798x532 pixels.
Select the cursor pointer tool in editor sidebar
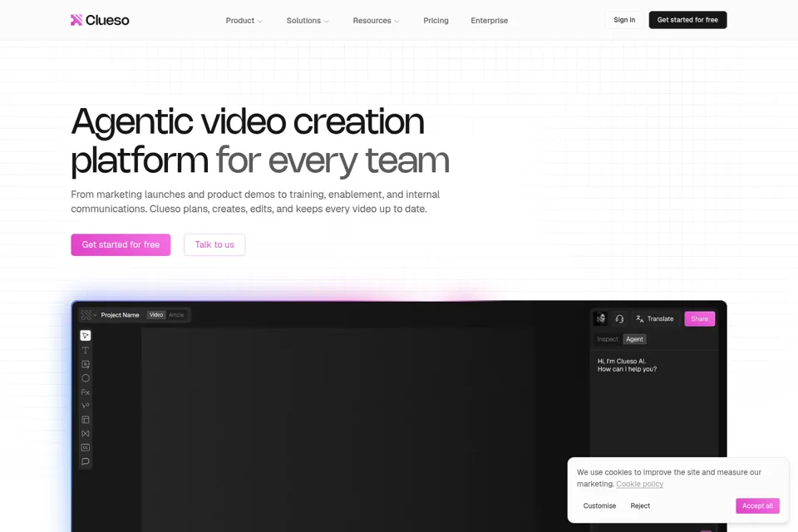pos(86,336)
